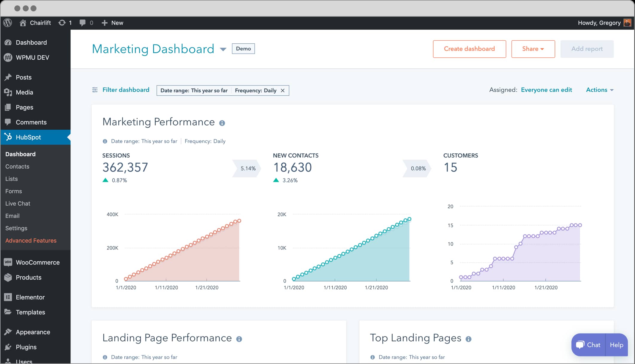Open Media library via camera icon
635x364 pixels.
tap(8, 92)
